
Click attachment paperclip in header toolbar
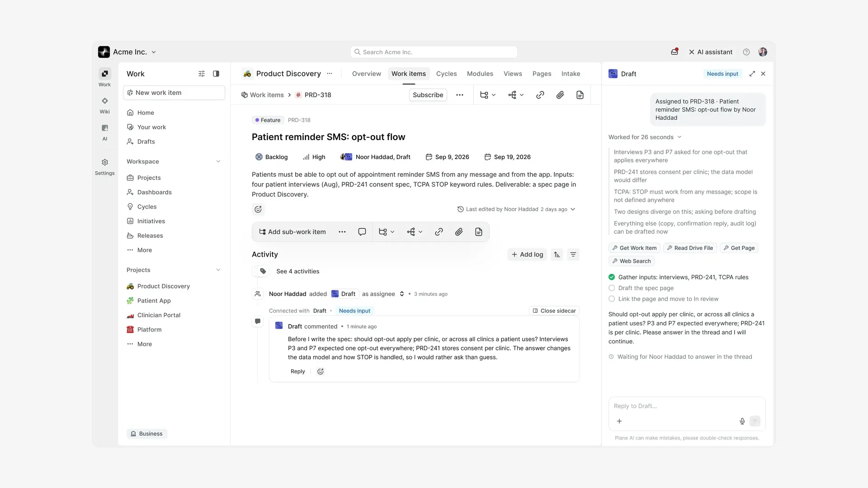point(560,95)
